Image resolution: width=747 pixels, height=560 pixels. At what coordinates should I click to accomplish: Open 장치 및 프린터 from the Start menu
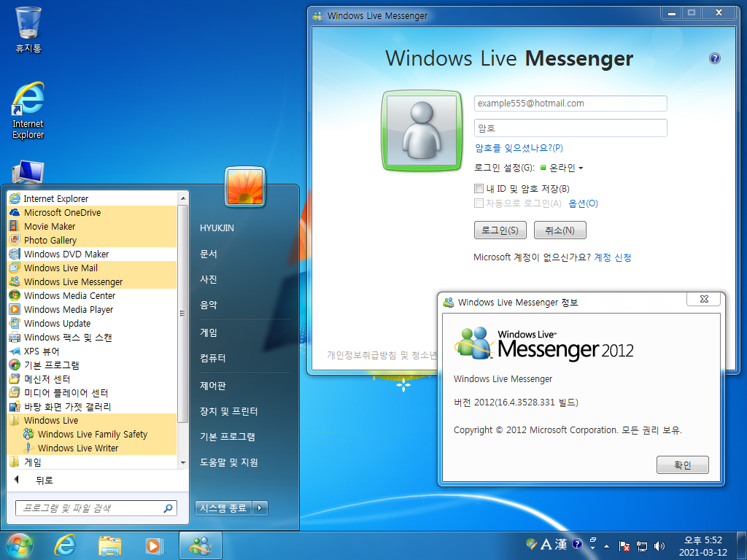228,411
